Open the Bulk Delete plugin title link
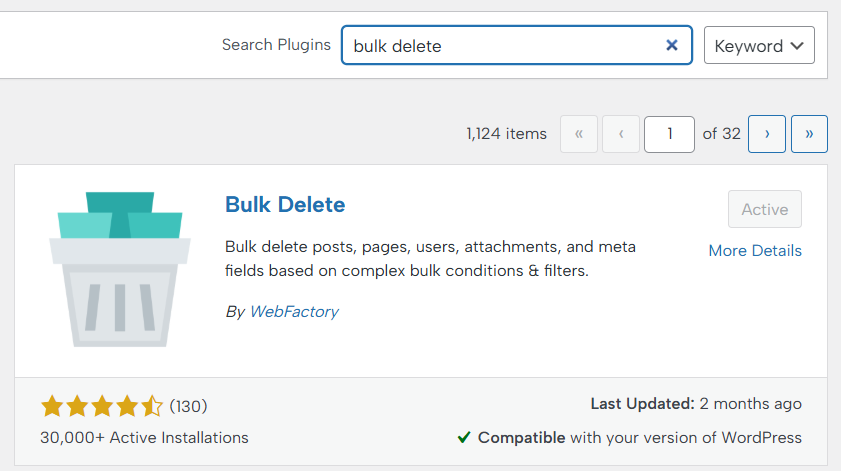 click(x=285, y=205)
